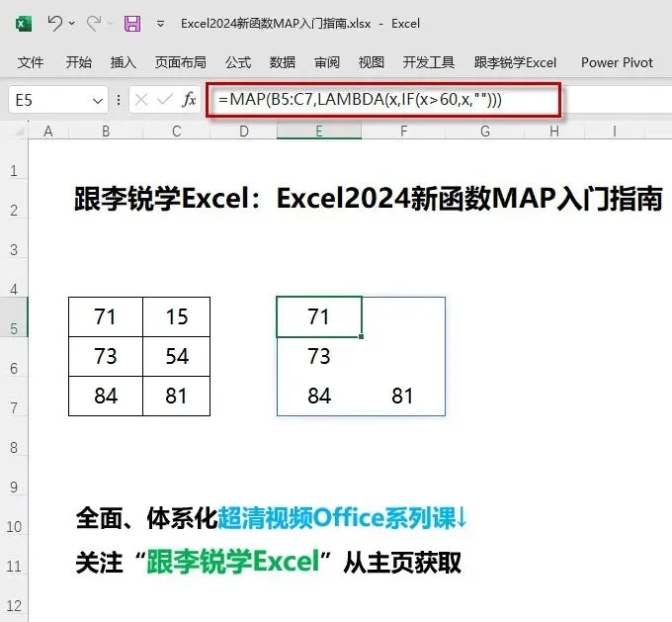Image resolution: width=672 pixels, height=622 pixels.
Task: Click result cell E6 showing 73
Action: (319, 356)
